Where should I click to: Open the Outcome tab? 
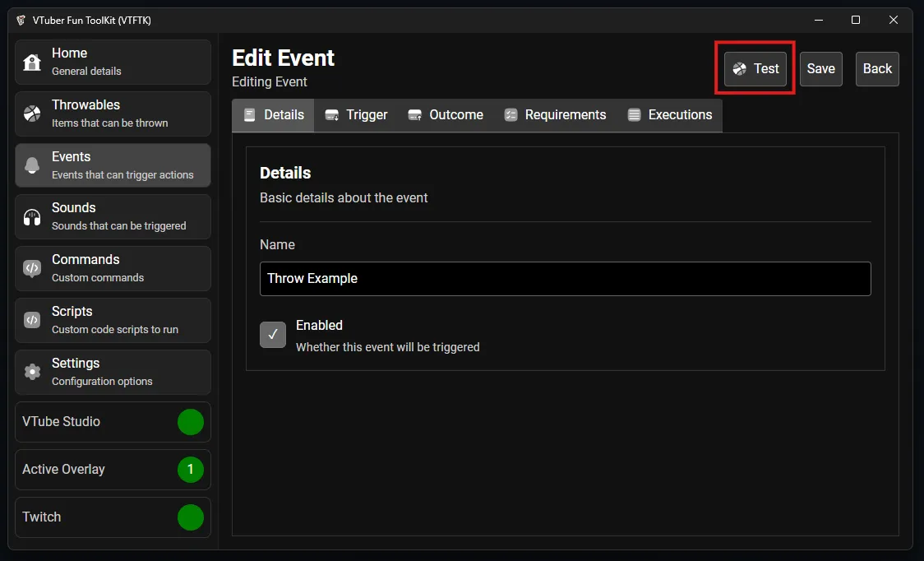[446, 115]
